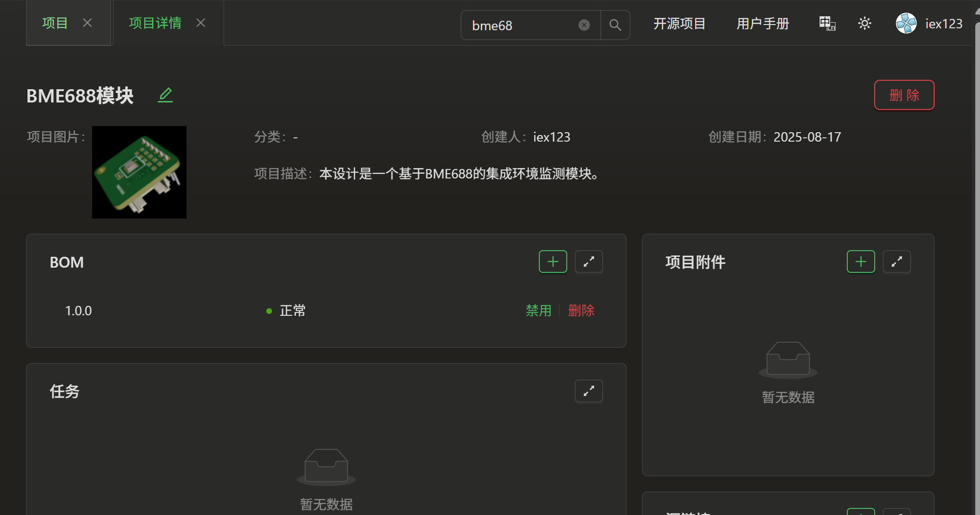Delete BOM 1.0.0 with 删除 link
The height and width of the screenshot is (515, 980).
581,311
